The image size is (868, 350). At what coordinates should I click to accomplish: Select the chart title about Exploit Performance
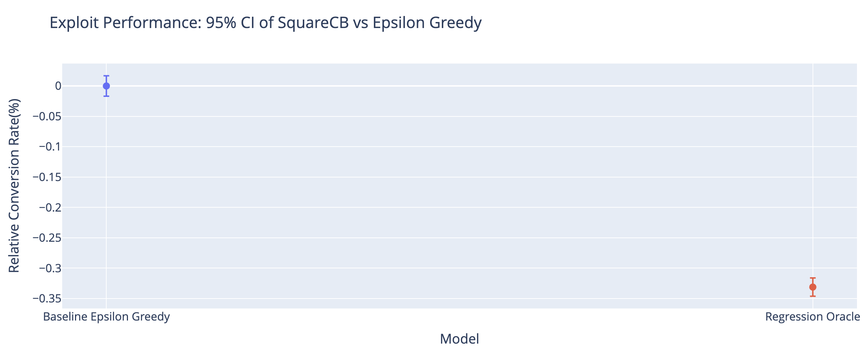pos(265,23)
